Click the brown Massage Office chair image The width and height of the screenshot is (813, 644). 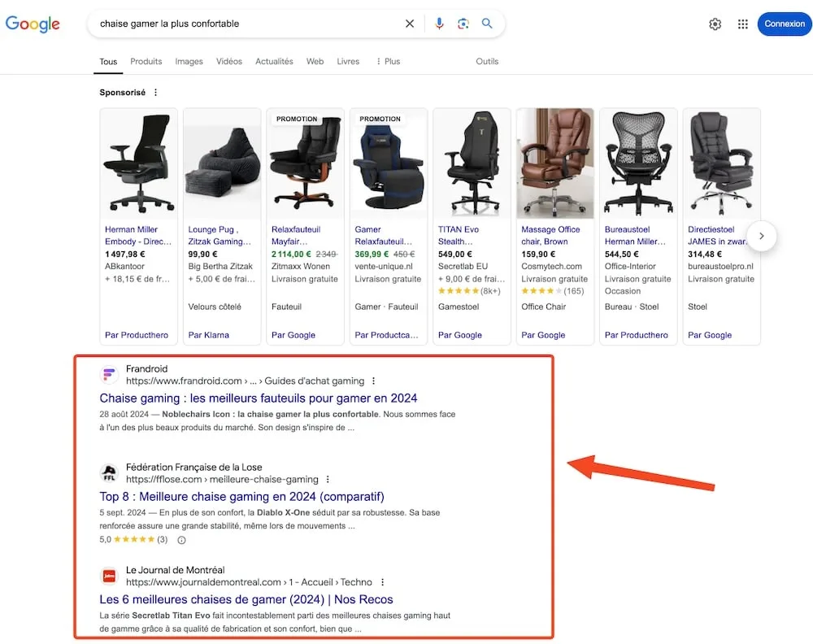555,163
